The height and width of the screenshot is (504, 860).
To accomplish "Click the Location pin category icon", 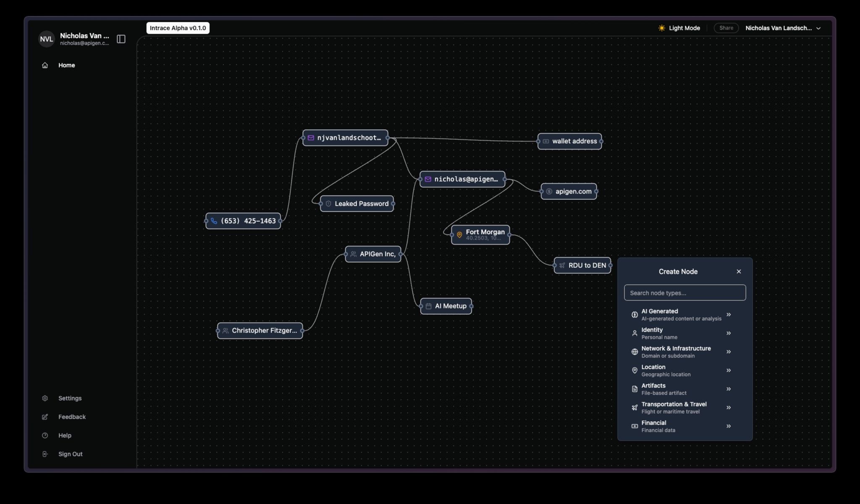I will point(635,370).
